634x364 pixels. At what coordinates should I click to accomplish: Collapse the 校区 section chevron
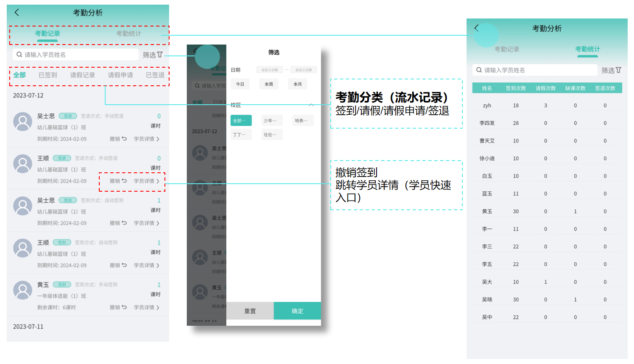(x=311, y=105)
